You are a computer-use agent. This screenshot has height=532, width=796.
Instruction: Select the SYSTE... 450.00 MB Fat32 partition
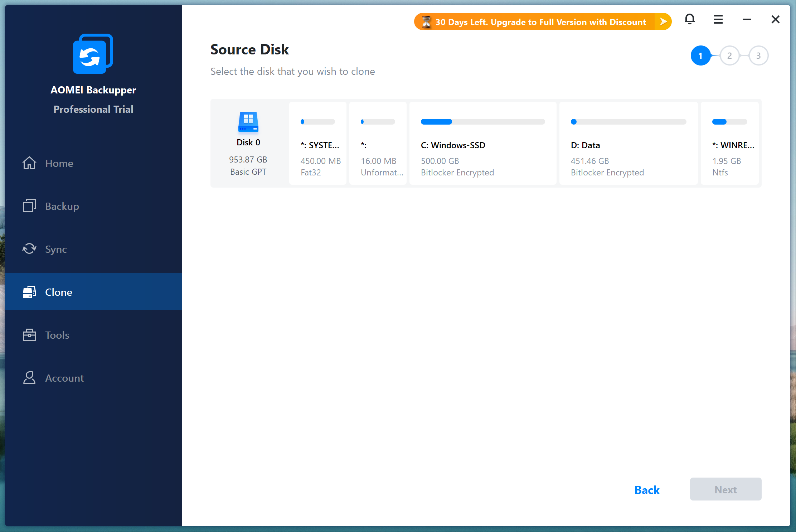coord(317,143)
